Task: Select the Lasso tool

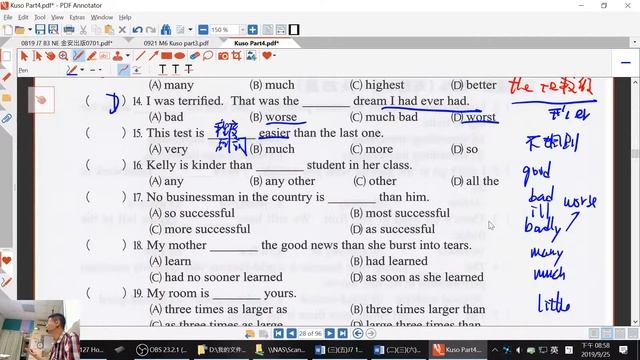Action: pyautogui.click(x=208, y=56)
